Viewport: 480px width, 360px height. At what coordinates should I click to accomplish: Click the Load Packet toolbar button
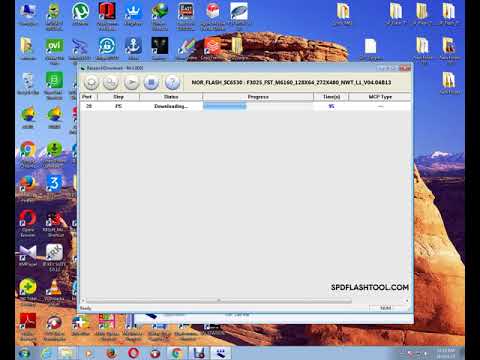click(x=91, y=82)
